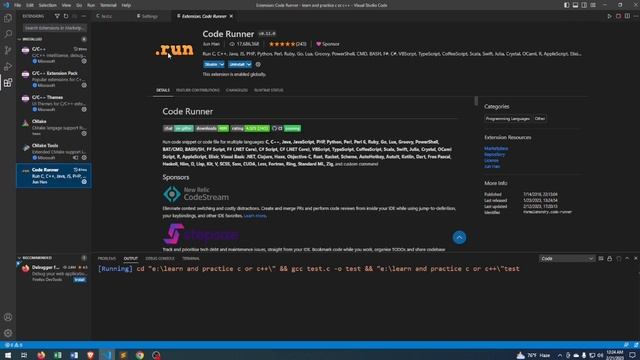
Task: Switch to the Feature Contributions tab
Action: tap(198, 90)
